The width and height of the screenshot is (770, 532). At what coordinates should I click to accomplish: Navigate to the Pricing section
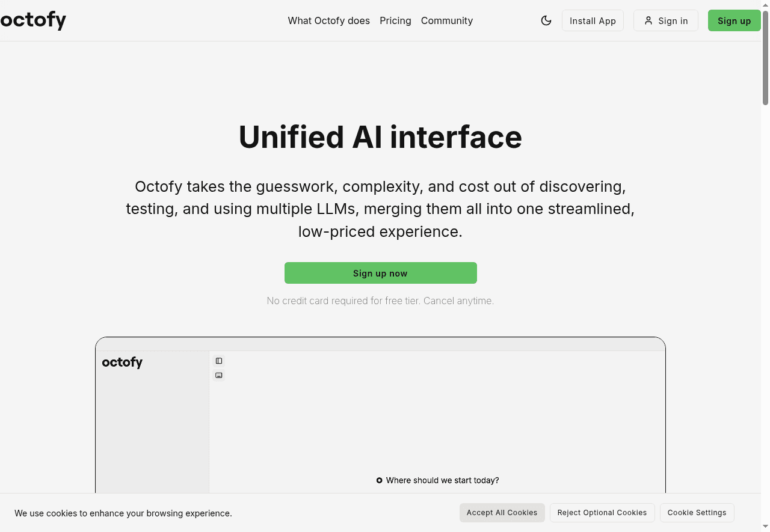395,20
